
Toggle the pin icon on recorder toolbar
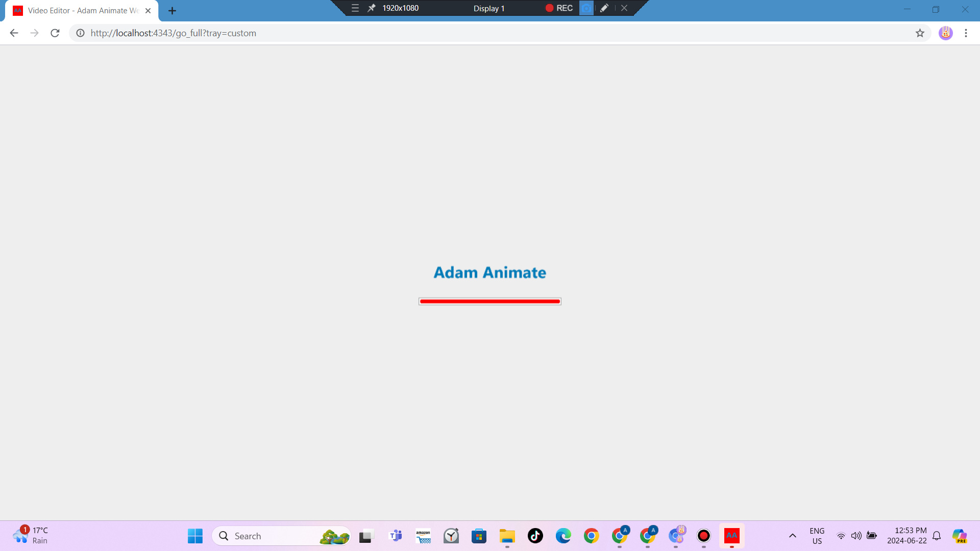[x=372, y=8]
